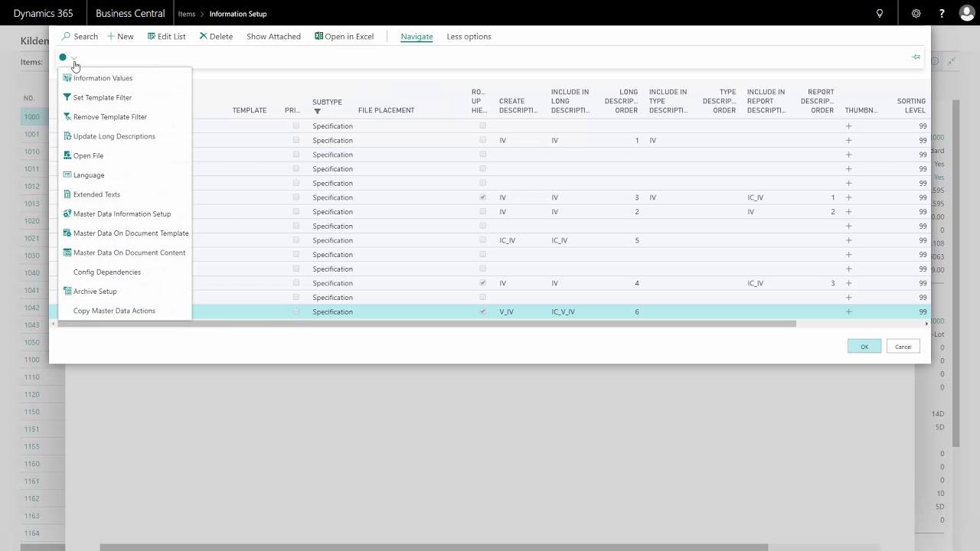The image size is (980, 551).
Task: Click the dialog's horizontal scrollbar
Action: pyautogui.click(x=426, y=324)
